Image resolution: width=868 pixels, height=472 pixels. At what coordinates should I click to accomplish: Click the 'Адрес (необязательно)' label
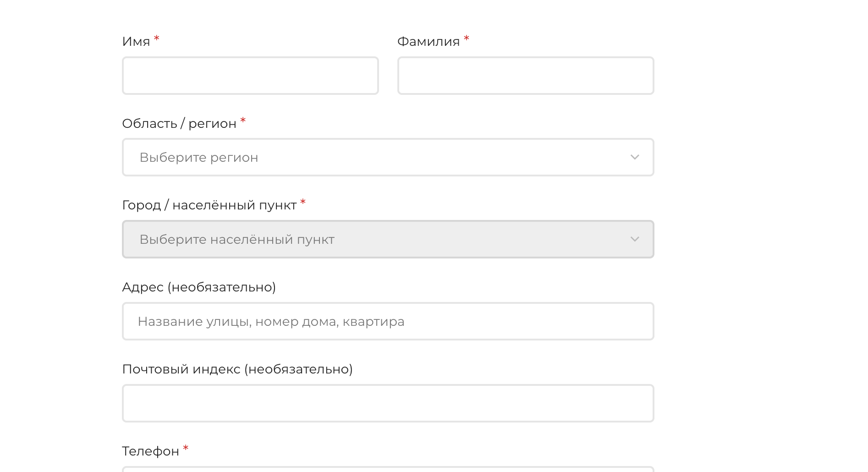(x=199, y=287)
